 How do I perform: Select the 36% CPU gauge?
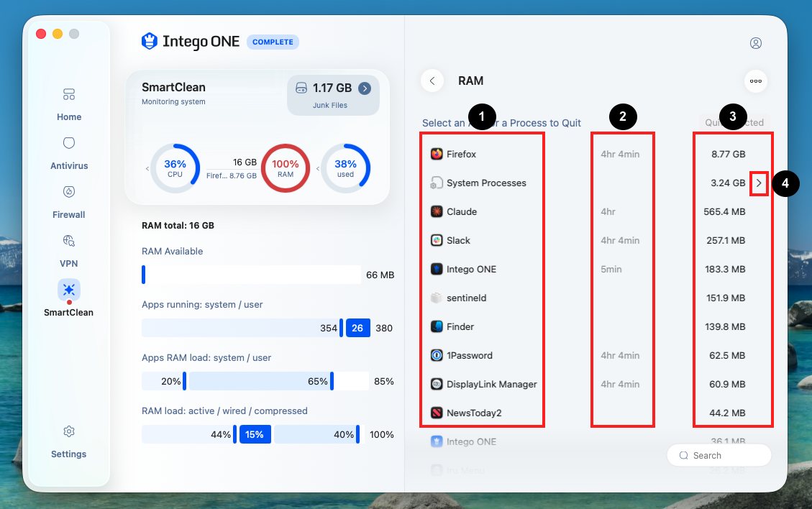(175, 168)
